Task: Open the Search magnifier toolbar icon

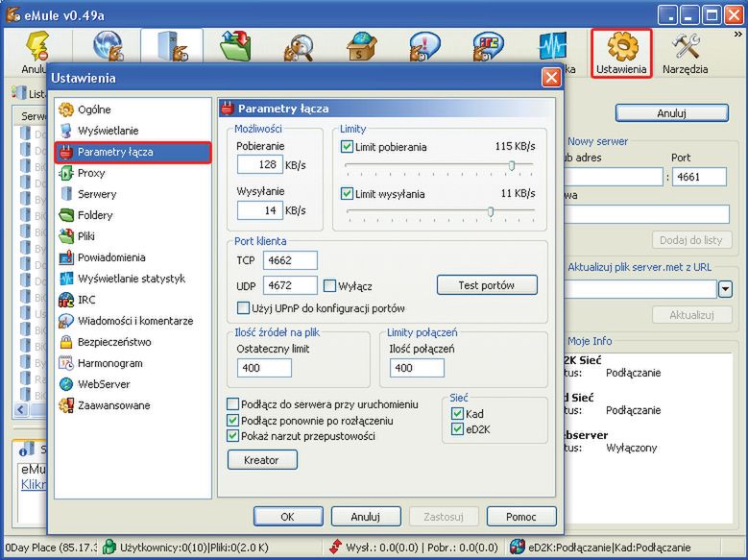Action: (299, 46)
